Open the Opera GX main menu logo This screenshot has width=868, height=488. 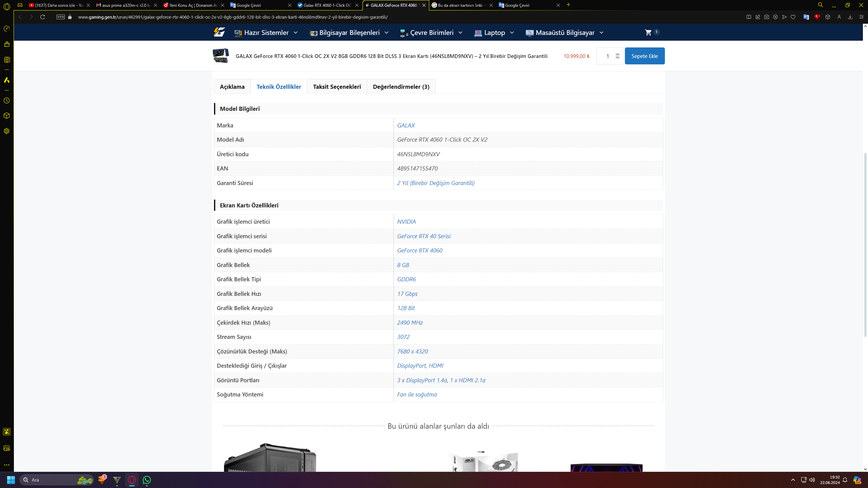pos(7,6)
